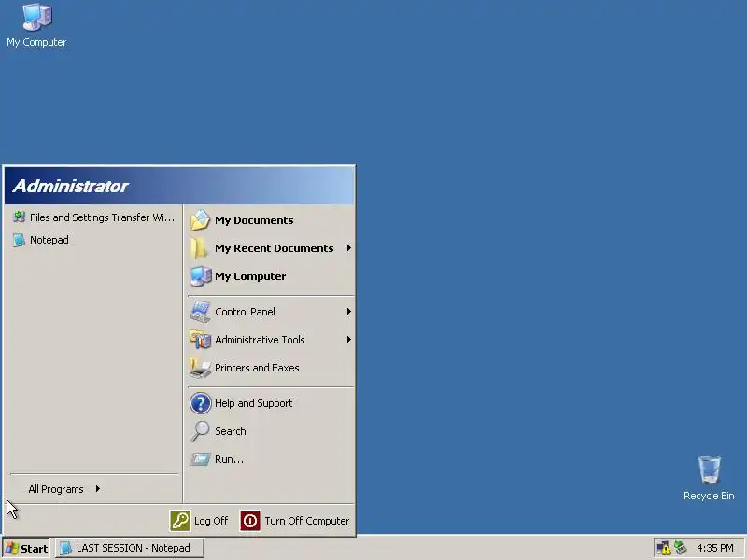Click the Log Off key icon
Screen dimensions: 747x560
tap(180, 521)
